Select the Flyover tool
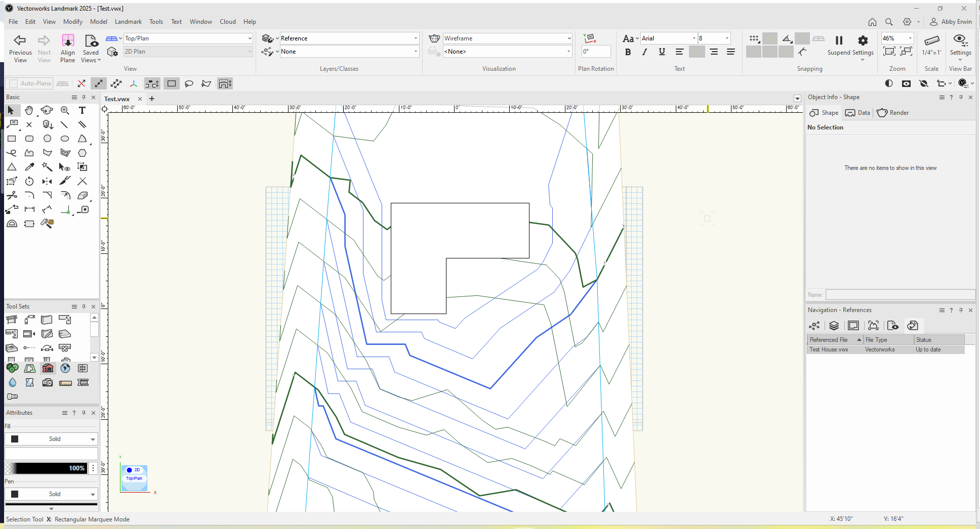Viewport: 980px width, 529px height. click(x=47, y=110)
